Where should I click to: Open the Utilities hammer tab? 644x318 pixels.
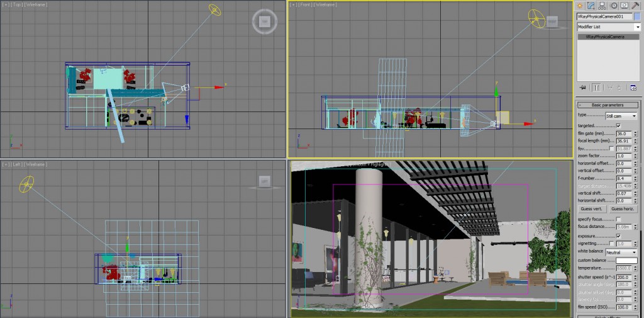click(635, 6)
